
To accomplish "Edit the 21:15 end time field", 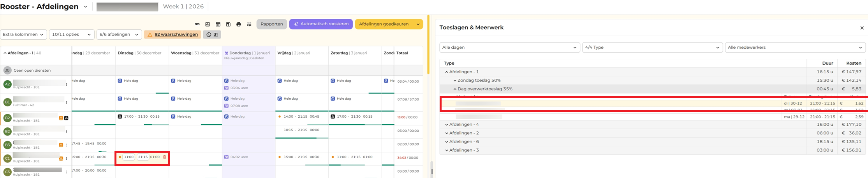I will [143, 157].
